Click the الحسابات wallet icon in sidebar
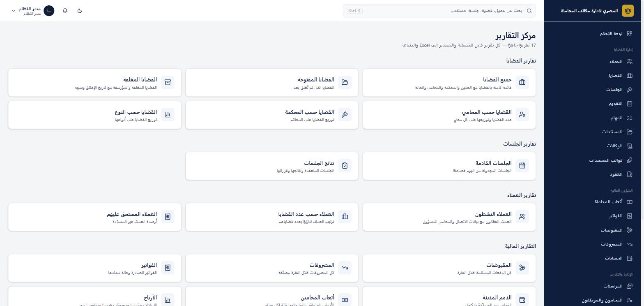The width and height of the screenshot is (644, 306). [630, 258]
